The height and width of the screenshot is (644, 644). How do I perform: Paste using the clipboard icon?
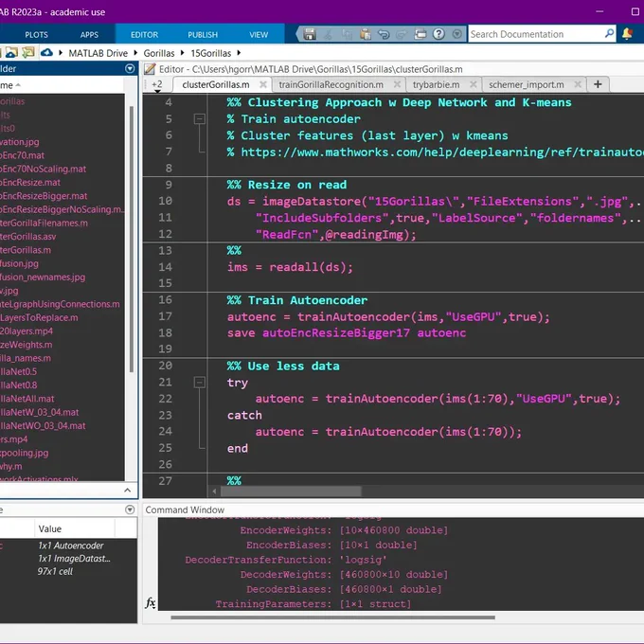click(366, 34)
